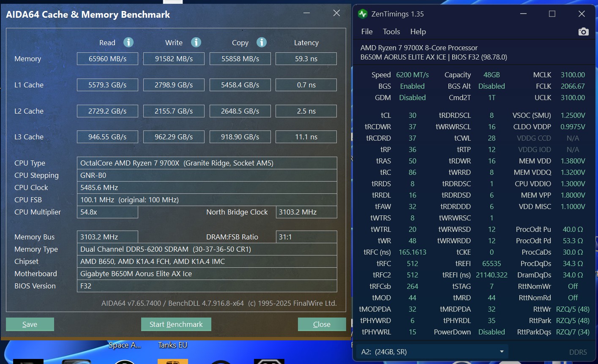Click the VSOC (SMU) value 1.2500V
Viewport: 598px width, 364px height.
[x=573, y=115]
